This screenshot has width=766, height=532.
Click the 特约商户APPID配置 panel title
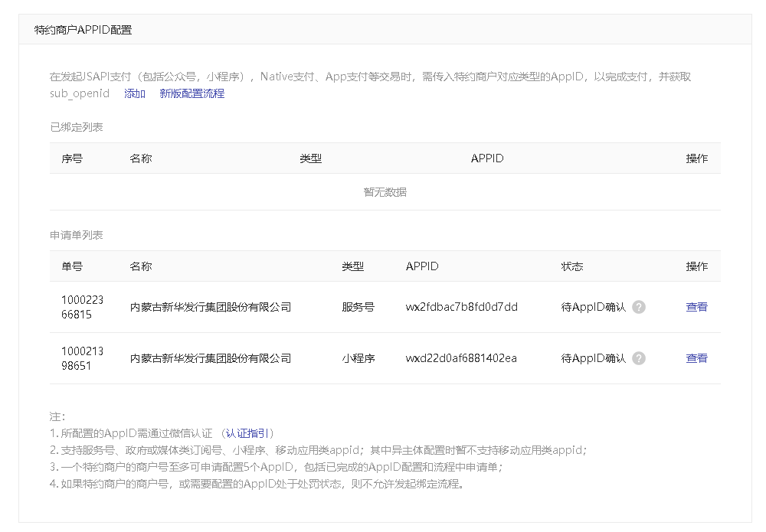[83, 30]
